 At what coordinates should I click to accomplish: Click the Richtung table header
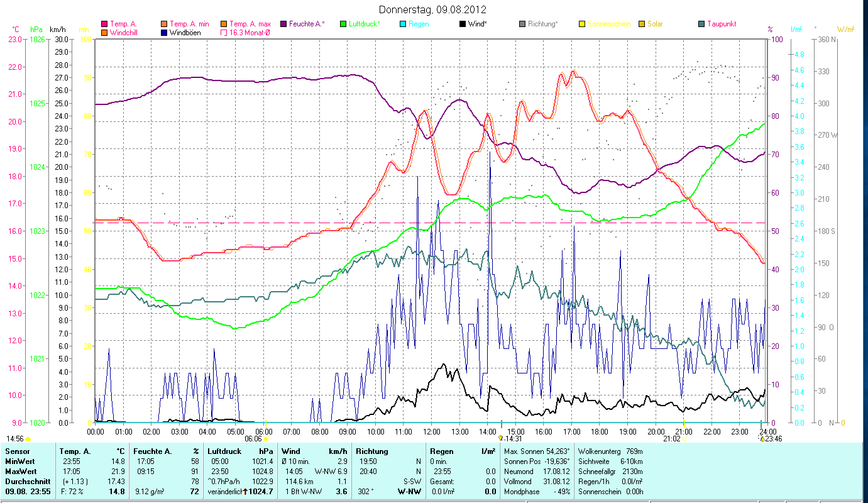(372, 451)
